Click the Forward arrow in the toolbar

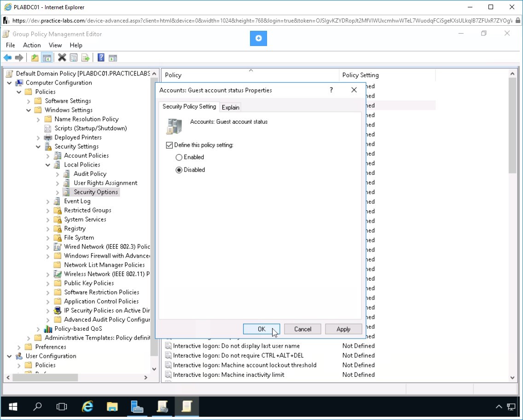pyautogui.click(x=19, y=58)
